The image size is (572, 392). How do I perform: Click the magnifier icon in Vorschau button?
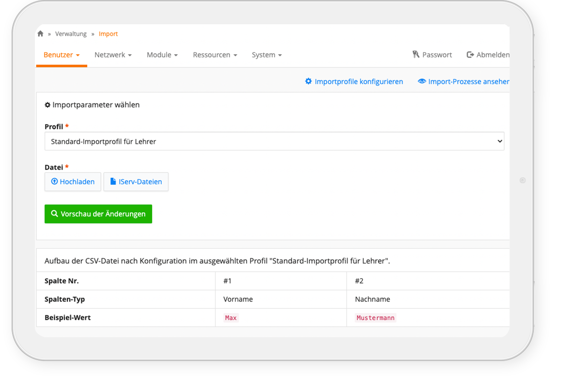click(54, 214)
